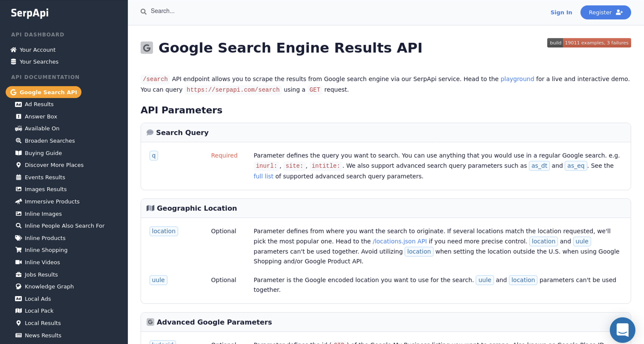Click the search bar magnifier icon
The image size is (644, 344).
point(143,11)
